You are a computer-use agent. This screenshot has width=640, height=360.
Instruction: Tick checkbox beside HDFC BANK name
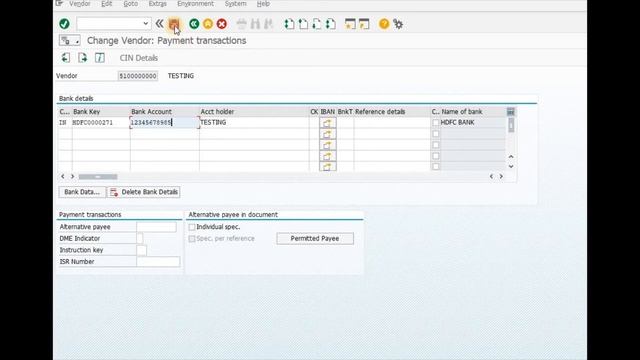[436, 122]
